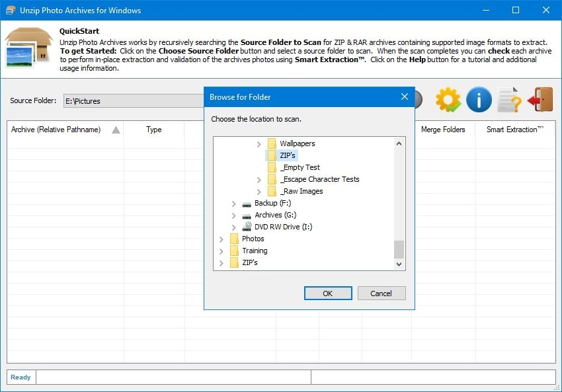This screenshot has width=562, height=392.
Task: Click the red exit door icon
Action: pyautogui.click(x=540, y=100)
